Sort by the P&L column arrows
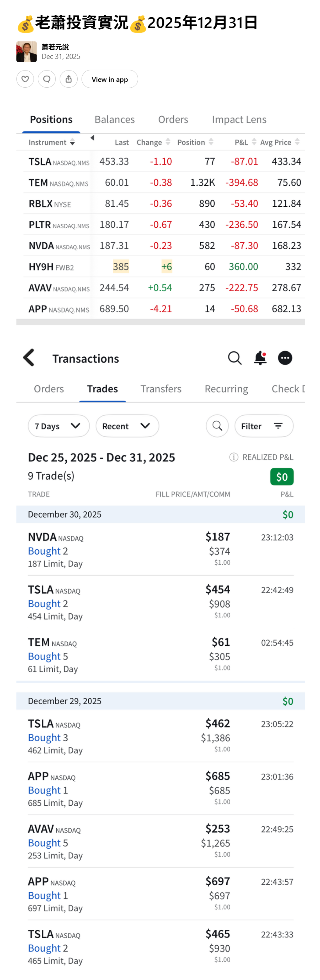Screen dimensions: 320x980 (x=254, y=142)
